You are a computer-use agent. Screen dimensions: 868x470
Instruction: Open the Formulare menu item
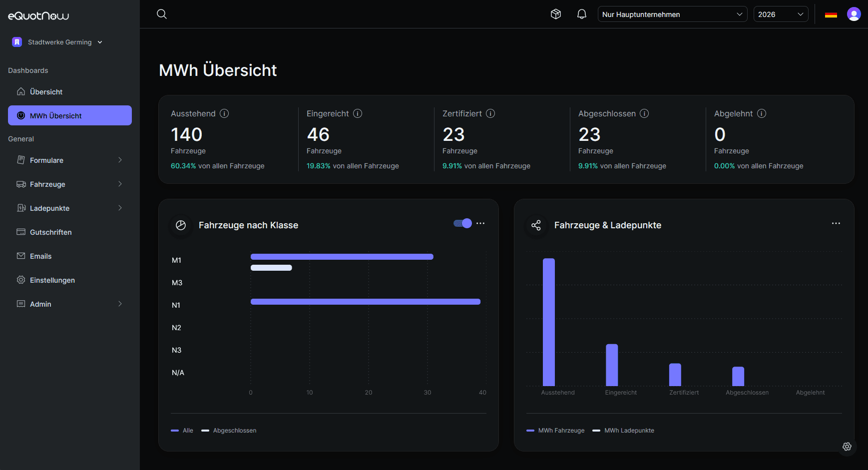(70, 160)
